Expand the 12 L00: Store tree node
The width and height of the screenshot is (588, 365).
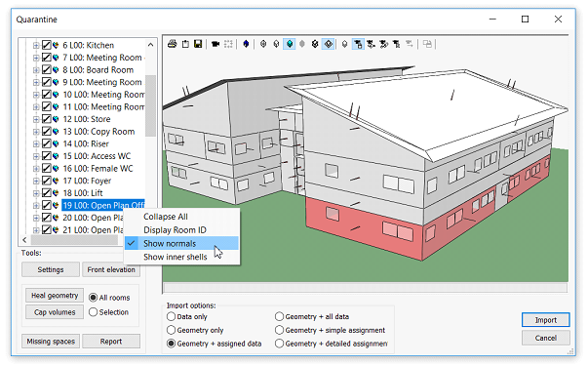point(36,119)
